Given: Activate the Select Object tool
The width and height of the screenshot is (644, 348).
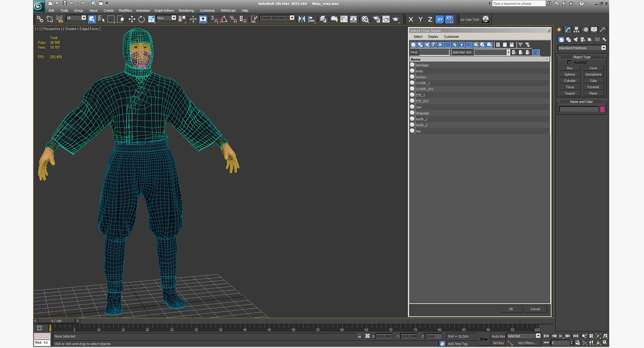Looking at the screenshot, I should pos(92,19).
